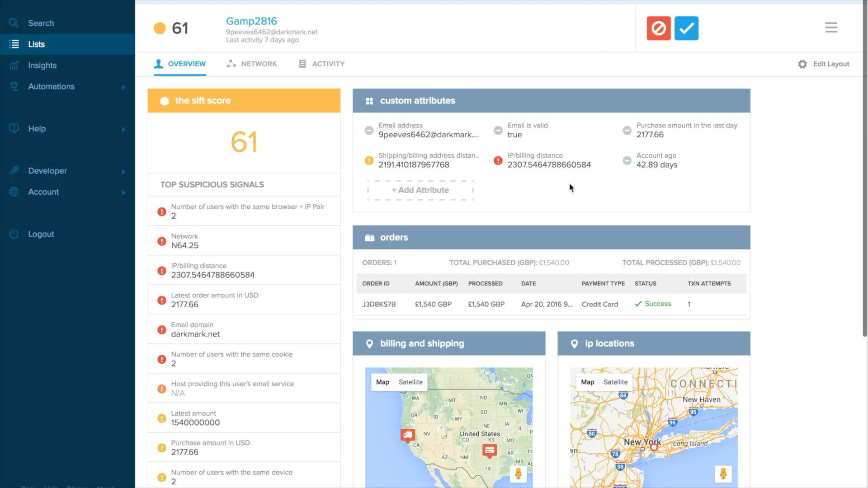Switch billing map to Satellite view
Viewport: 868px width, 488px height.
[410, 382]
